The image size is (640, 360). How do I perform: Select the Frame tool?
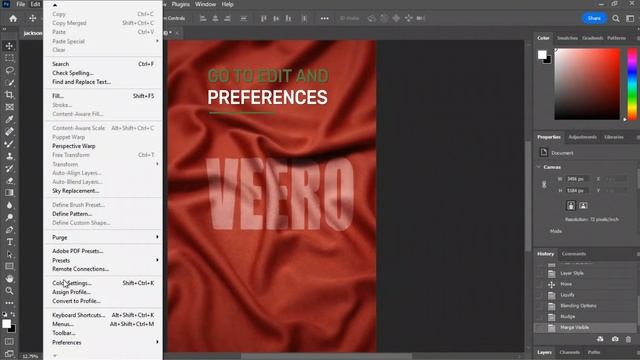tap(9, 107)
